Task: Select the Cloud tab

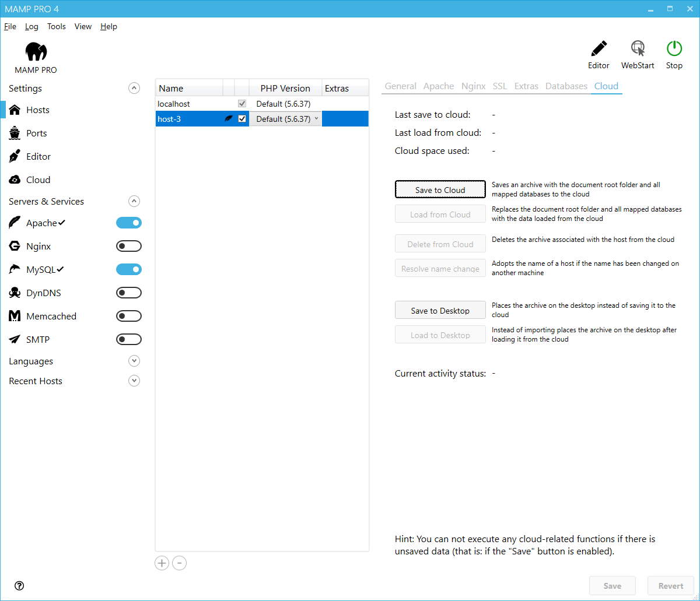Action: tap(606, 86)
